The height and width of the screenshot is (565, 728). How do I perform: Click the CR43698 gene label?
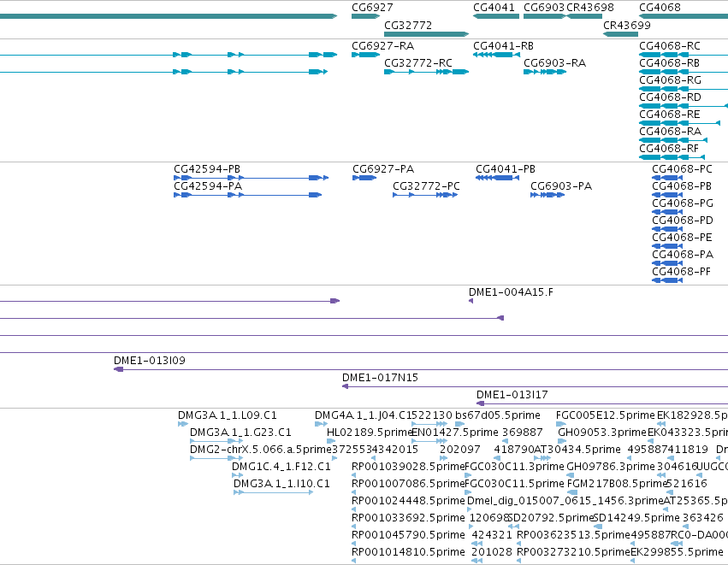coord(590,8)
